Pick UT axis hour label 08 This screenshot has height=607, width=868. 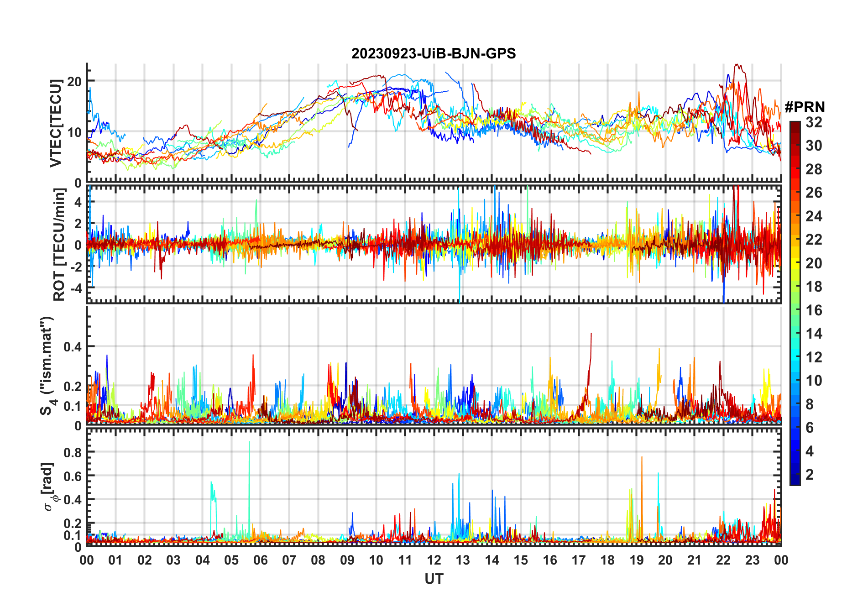tap(318, 560)
